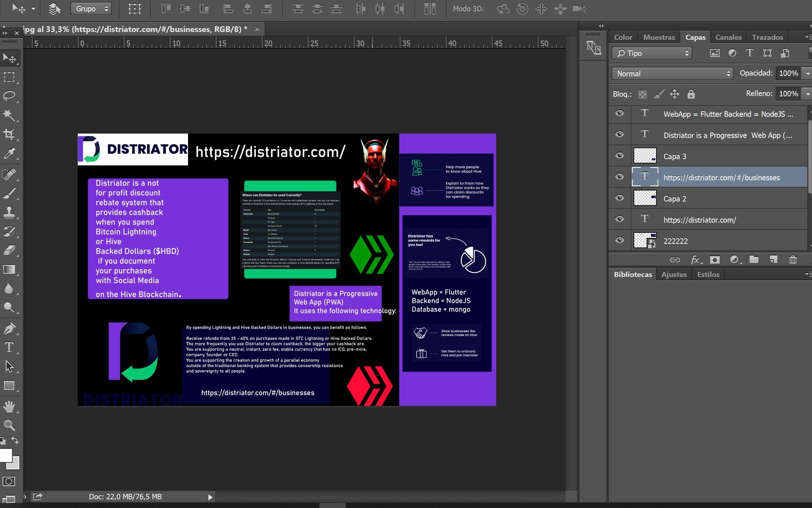Select the Horizontal Type tool
This screenshot has height=508, width=812.
pyautogui.click(x=9, y=347)
